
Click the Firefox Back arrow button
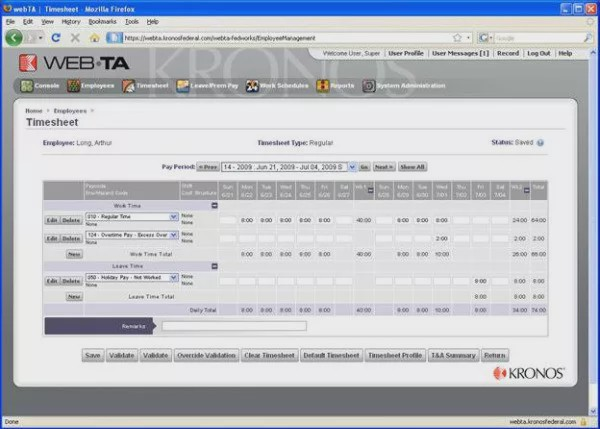click(14, 38)
